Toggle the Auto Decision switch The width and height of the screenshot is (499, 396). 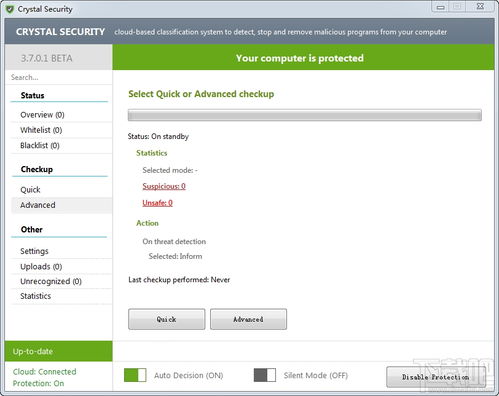pos(135,375)
